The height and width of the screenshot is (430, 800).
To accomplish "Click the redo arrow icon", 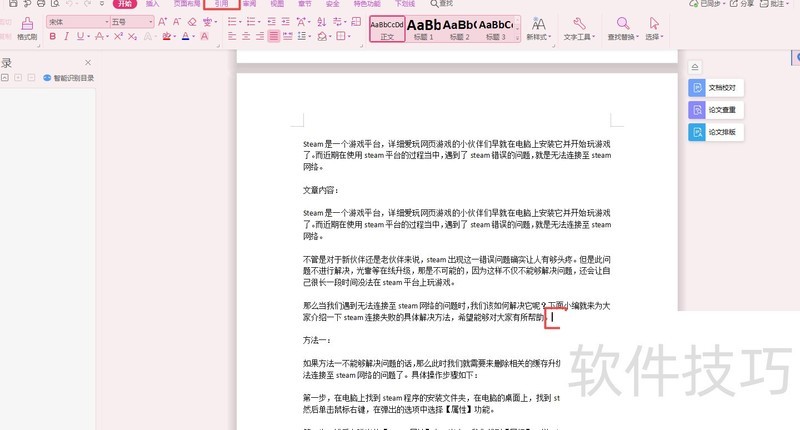I will (87, 3).
